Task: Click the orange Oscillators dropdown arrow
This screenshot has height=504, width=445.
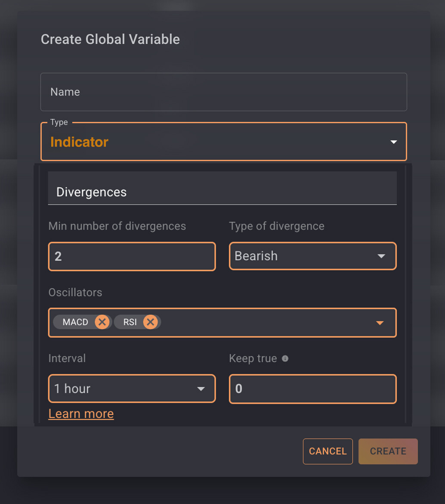Action: [380, 323]
